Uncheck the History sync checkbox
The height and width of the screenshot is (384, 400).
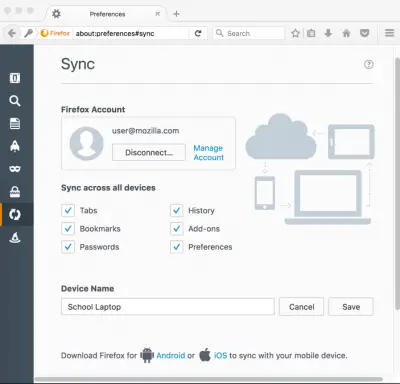pyautogui.click(x=177, y=210)
